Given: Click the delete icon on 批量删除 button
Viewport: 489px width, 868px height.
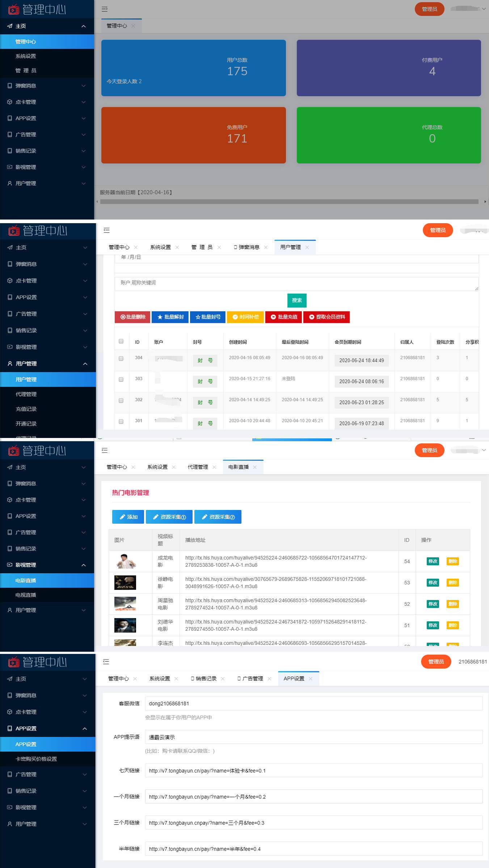Looking at the screenshot, I should click(x=123, y=317).
